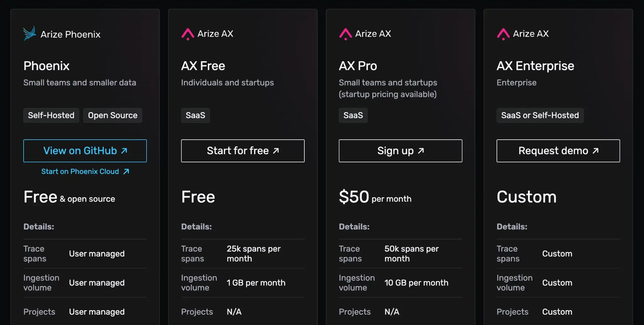Click the SaaS or Self-Hosted tag

coord(540,115)
